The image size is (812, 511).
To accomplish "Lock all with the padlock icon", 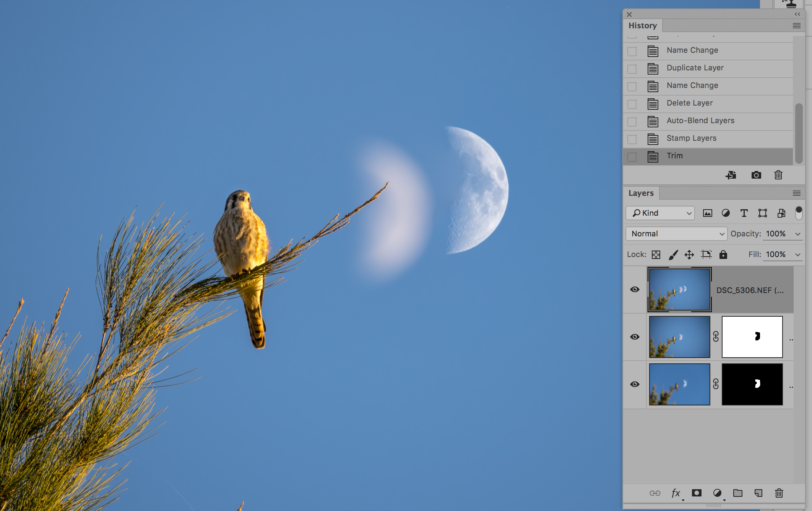I will click(723, 255).
